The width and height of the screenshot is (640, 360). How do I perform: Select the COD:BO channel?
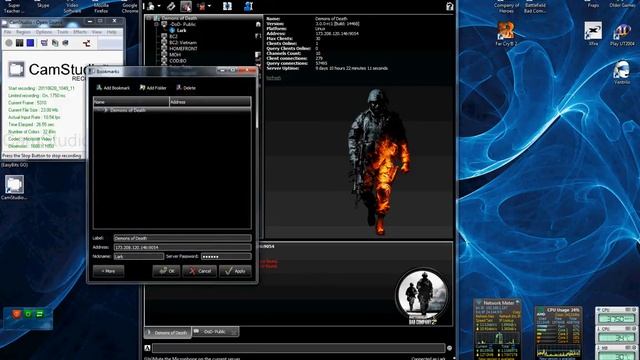[178, 61]
